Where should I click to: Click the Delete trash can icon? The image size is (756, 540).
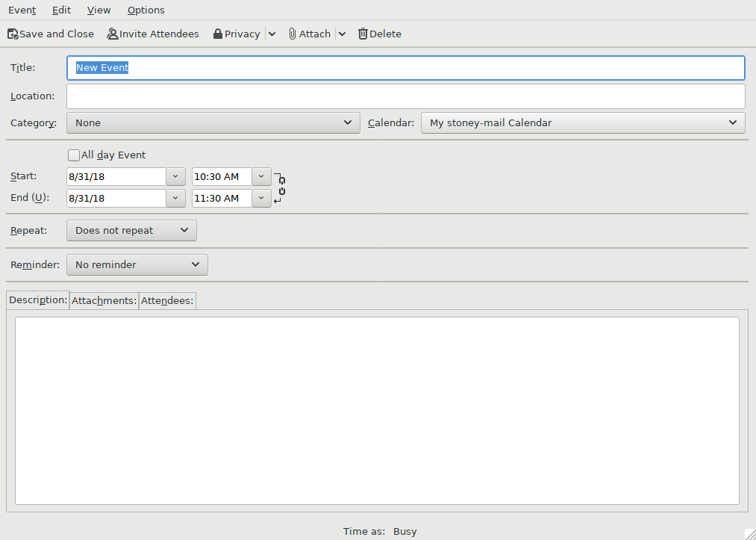[x=363, y=34]
